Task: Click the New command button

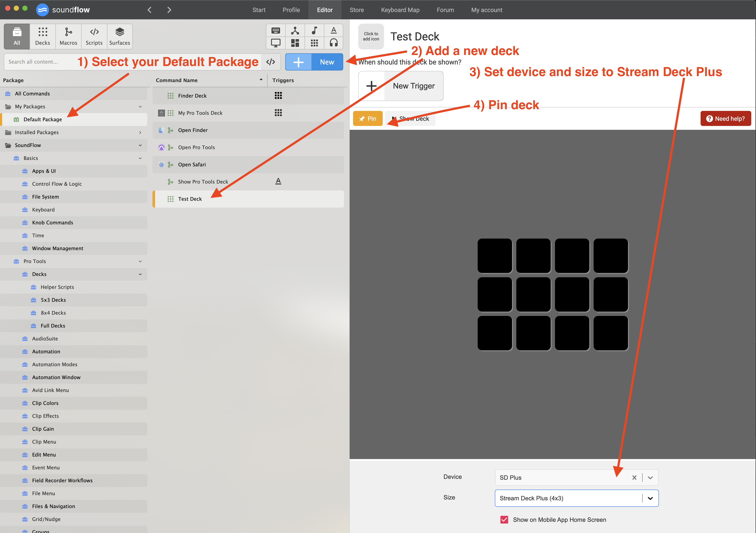Action: coord(314,62)
